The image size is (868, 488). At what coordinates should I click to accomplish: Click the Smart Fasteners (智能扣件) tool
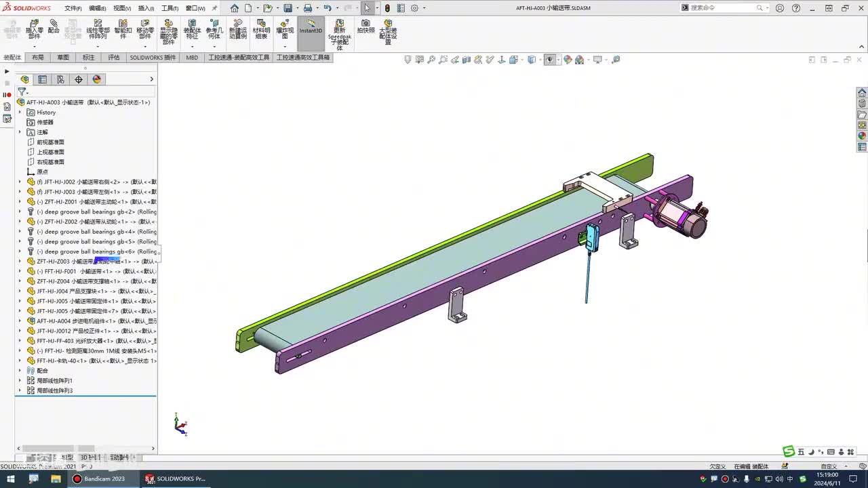click(123, 29)
